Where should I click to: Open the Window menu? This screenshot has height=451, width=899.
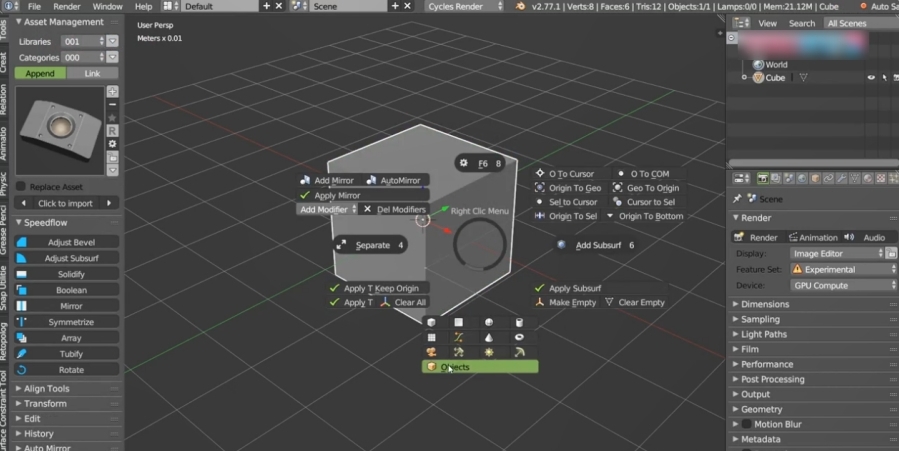[108, 6]
